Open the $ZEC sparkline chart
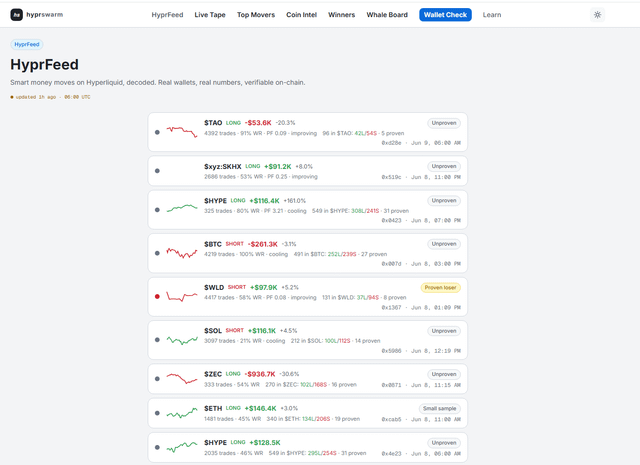 [182, 378]
